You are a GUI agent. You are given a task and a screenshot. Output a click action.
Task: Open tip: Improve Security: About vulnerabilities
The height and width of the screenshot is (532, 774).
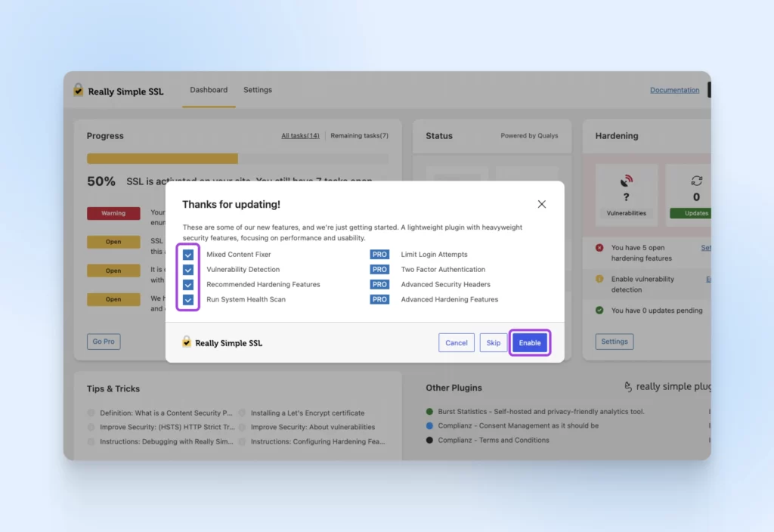tap(313, 428)
